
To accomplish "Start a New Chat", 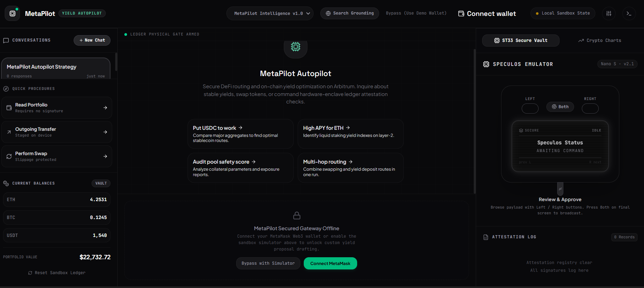I will [x=92, y=40].
